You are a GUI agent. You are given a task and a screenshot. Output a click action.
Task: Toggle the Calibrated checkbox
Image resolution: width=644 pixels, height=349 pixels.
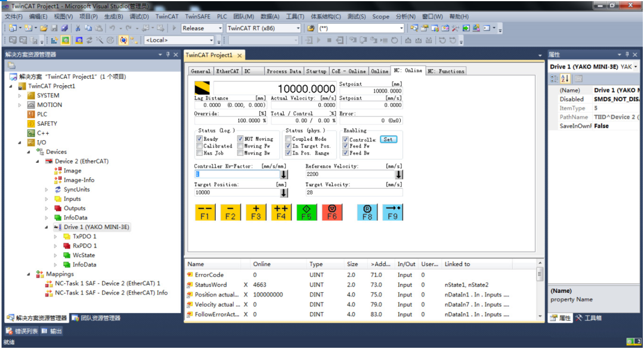click(200, 146)
